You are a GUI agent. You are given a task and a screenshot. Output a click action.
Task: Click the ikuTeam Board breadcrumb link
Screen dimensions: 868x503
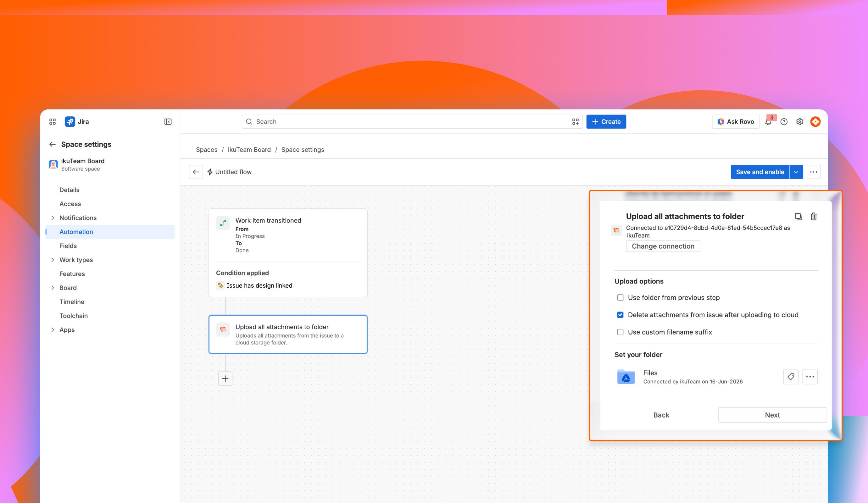pyautogui.click(x=249, y=150)
